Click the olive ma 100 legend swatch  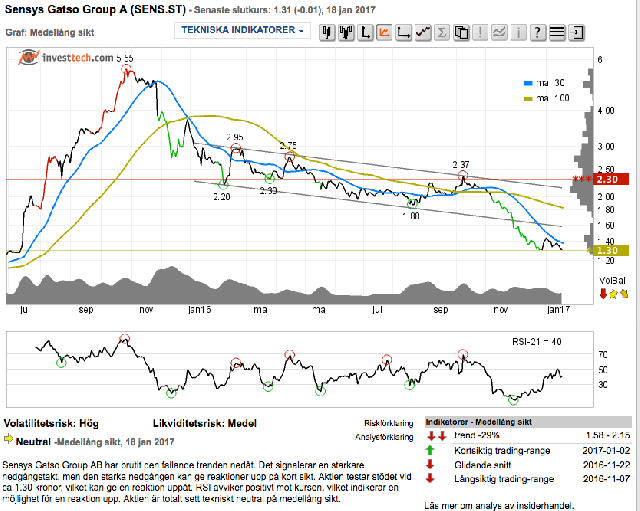tap(528, 98)
